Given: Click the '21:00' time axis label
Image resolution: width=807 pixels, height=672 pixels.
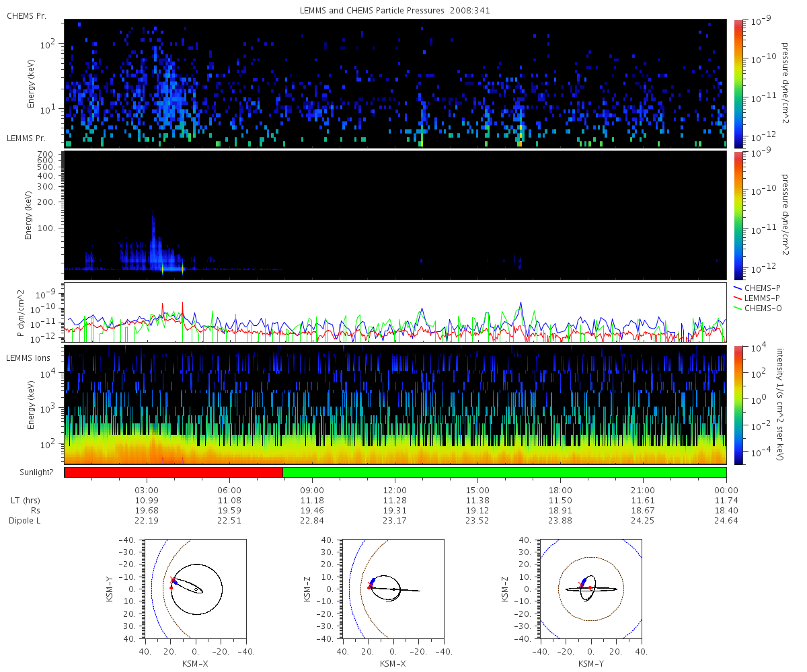Looking at the screenshot, I should (x=643, y=491).
